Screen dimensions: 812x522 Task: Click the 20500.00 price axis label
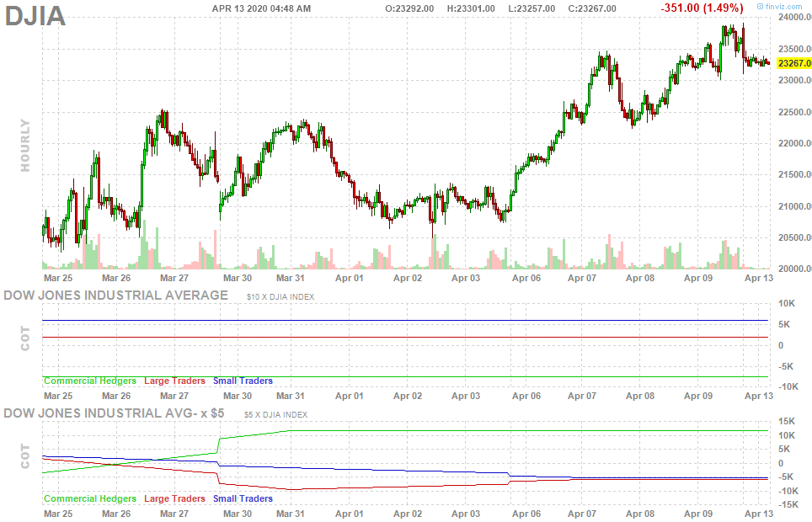[795, 237]
